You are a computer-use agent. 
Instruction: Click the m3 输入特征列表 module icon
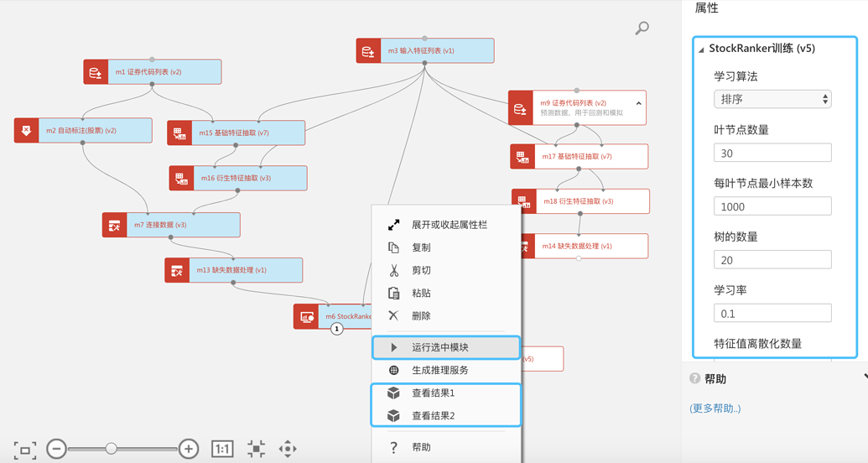click(x=368, y=51)
